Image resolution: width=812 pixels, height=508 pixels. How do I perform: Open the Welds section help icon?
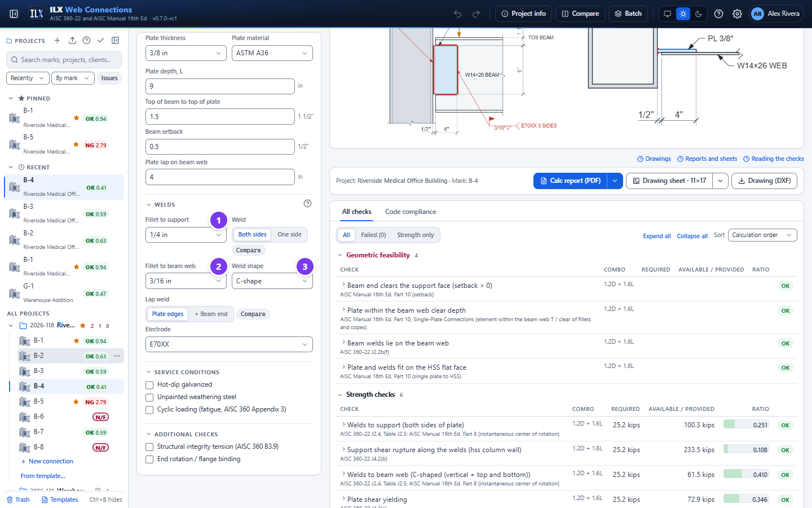click(307, 204)
